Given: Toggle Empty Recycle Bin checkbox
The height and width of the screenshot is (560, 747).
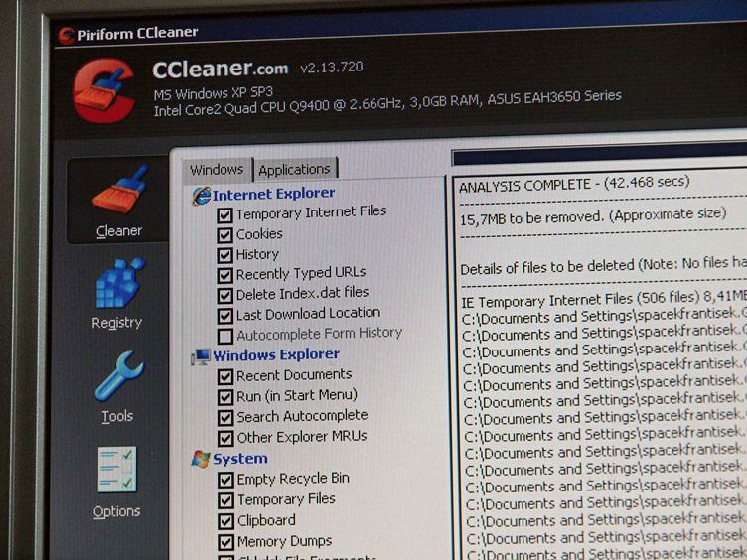Looking at the screenshot, I should point(225,480).
